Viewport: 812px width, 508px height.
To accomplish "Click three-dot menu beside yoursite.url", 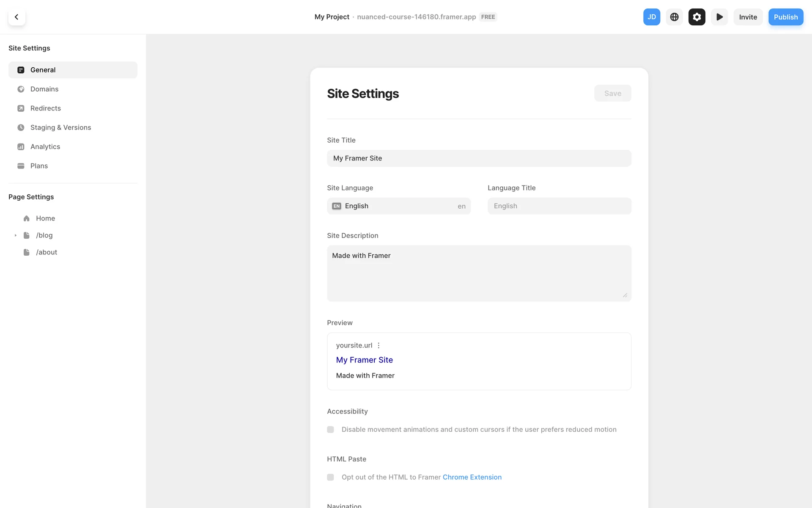I will 379,345.
